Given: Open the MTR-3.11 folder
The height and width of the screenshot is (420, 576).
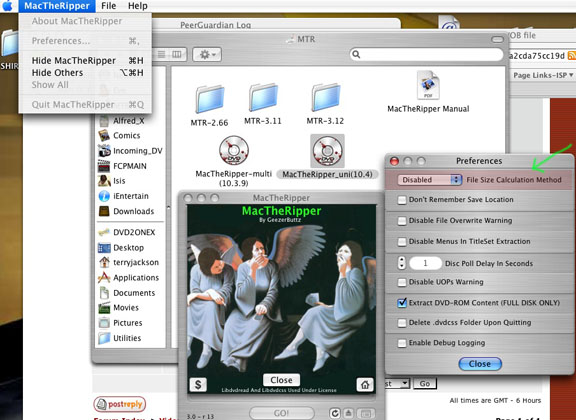Looking at the screenshot, I should [263, 97].
